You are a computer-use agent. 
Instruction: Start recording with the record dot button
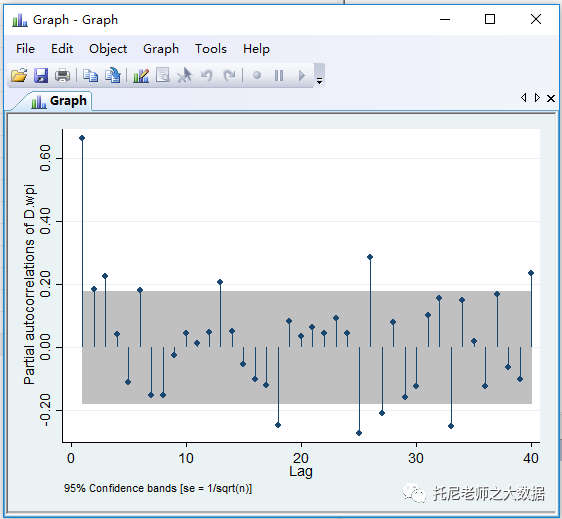click(257, 75)
